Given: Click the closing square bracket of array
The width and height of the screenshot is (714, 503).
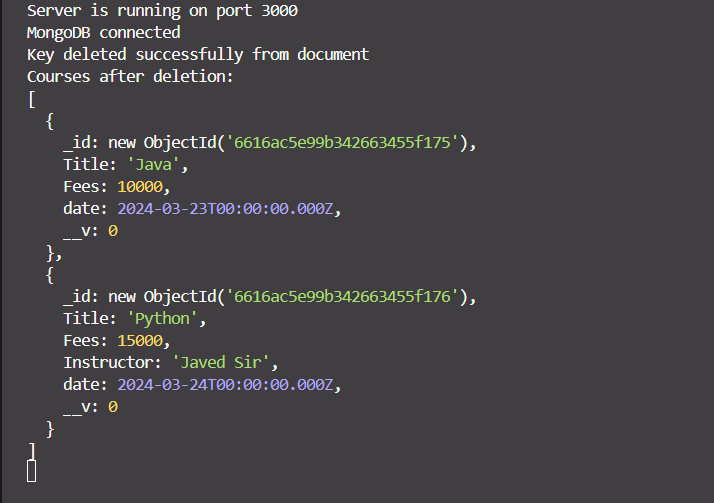Looking at the screenshot, I should click(x=32, y=450).
